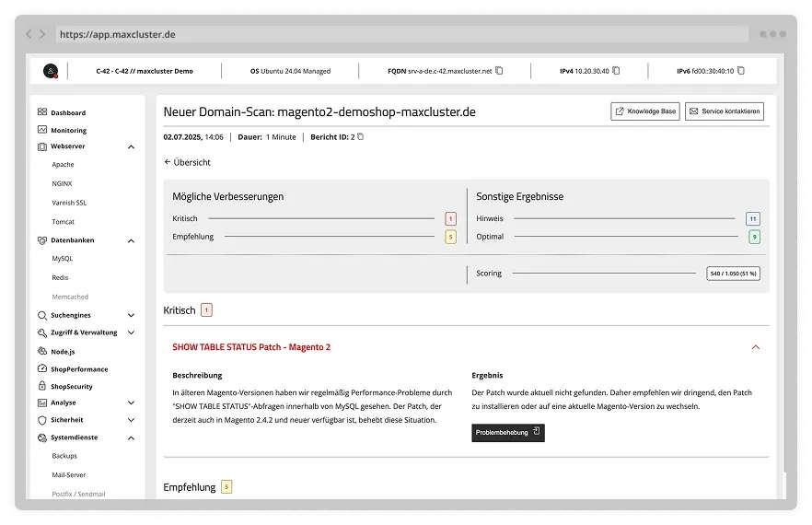Click the Kritisch section heading
This screenshot has height=525, width=812.
[x=180, y=310]
